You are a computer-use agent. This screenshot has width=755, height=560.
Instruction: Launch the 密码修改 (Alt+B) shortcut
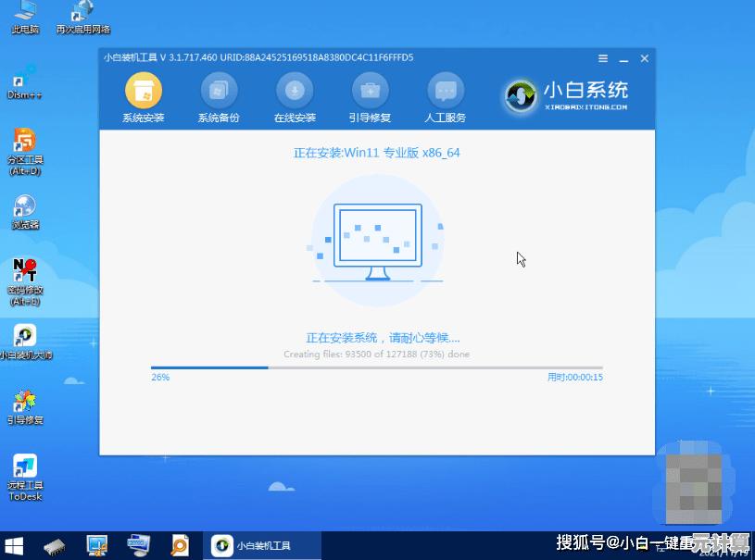pyautogui.click(x=25, y=282)
